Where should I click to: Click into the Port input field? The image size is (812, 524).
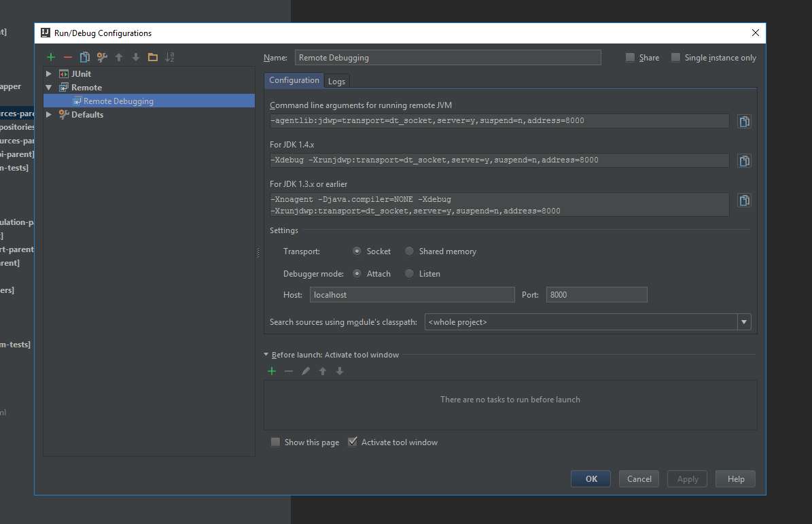click(596, 295)
